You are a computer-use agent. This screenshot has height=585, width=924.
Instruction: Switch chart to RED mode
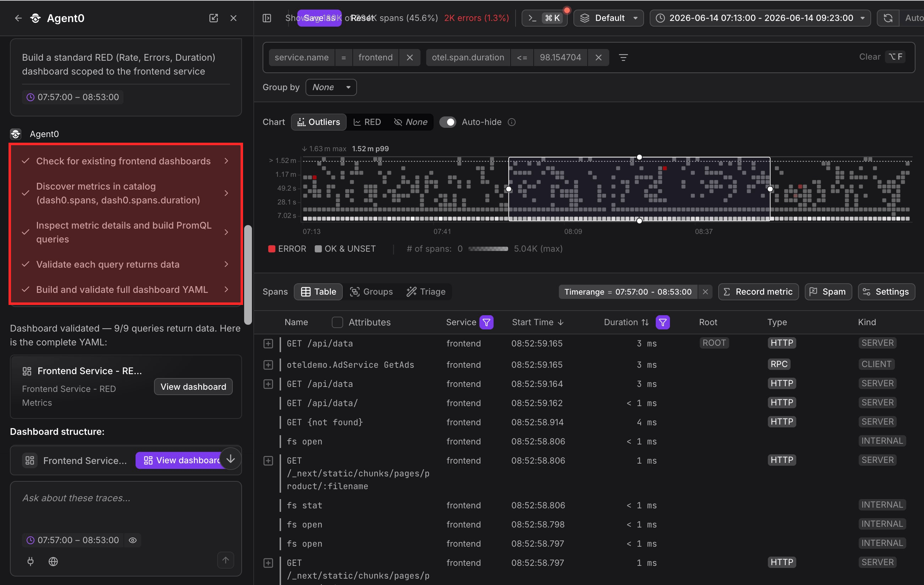(x=367, y=122)
